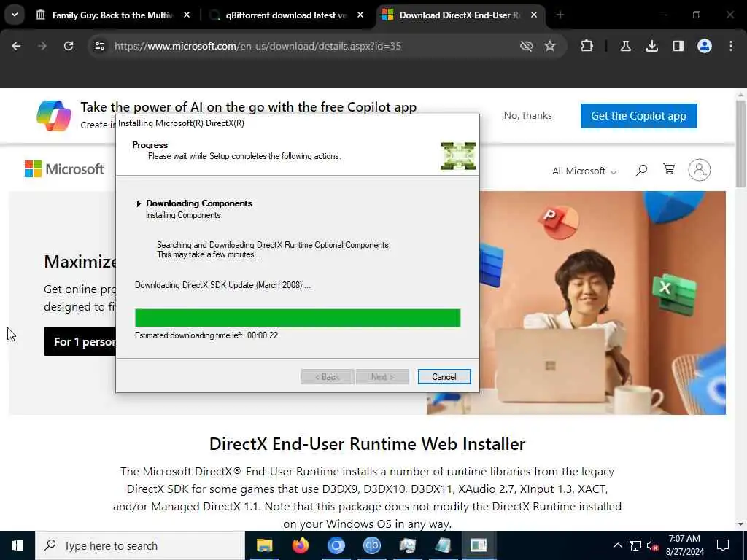Click the DirectX End-User Runtime Web Installer heading
The image size is (747, 560).
[368, 444]
